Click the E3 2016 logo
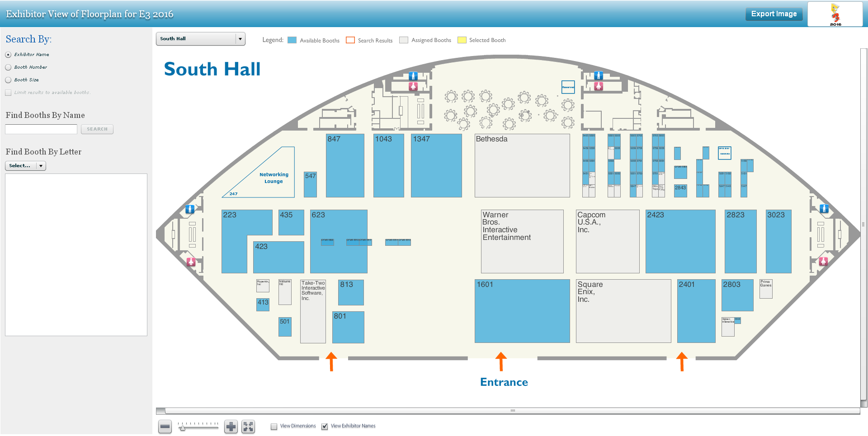The height and width of the screenshot is (436, 868). coord(835,14)
